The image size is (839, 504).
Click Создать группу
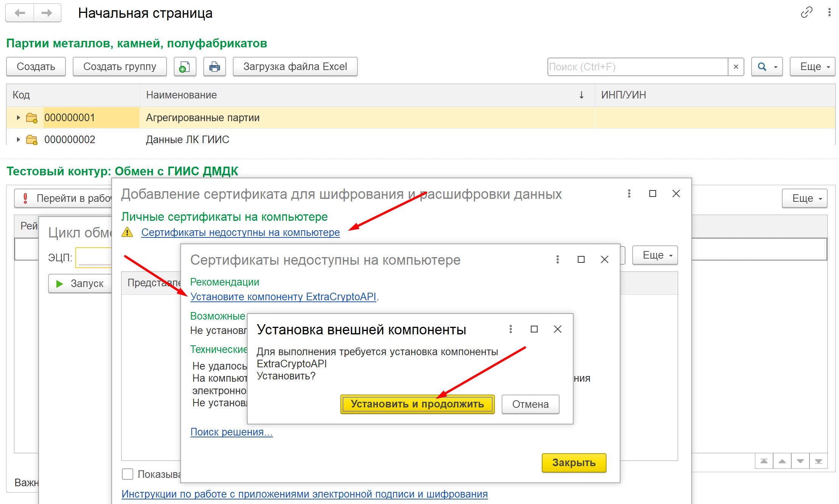pos(120,67)
